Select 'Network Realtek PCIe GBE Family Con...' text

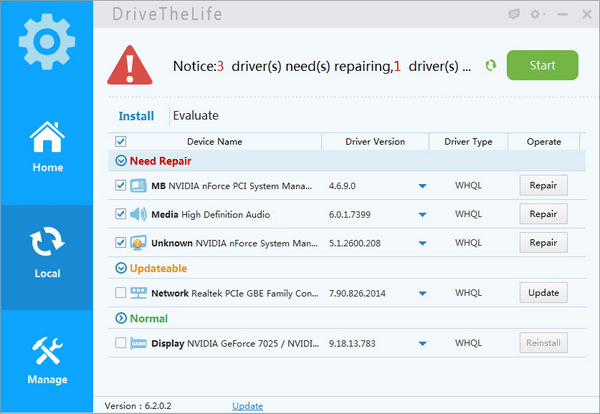(x=235, y=293)
